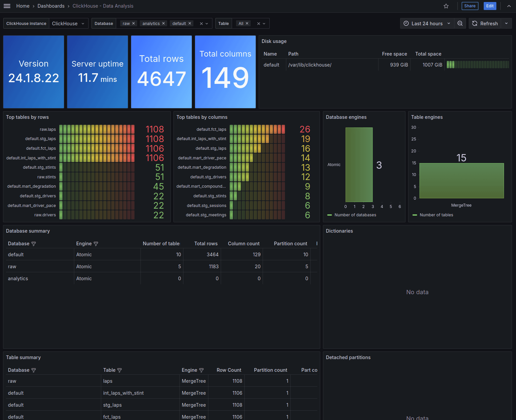Zoom out the time range
Viewport: 516px width, 420px height.
460,23
